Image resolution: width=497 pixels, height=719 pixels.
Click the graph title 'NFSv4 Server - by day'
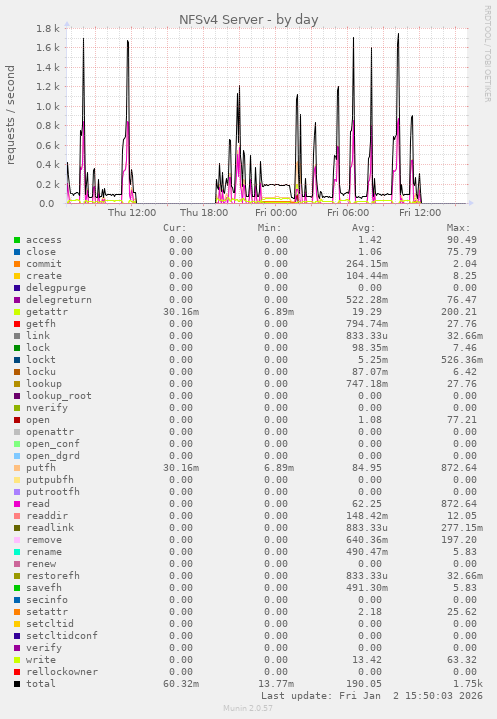248,20
